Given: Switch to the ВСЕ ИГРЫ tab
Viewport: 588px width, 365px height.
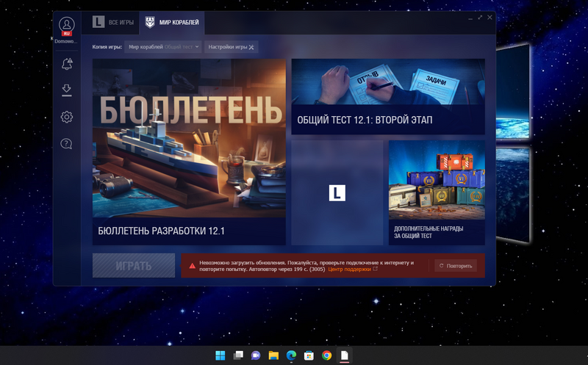Looking at the screenshot, I should tap(113, 22).
